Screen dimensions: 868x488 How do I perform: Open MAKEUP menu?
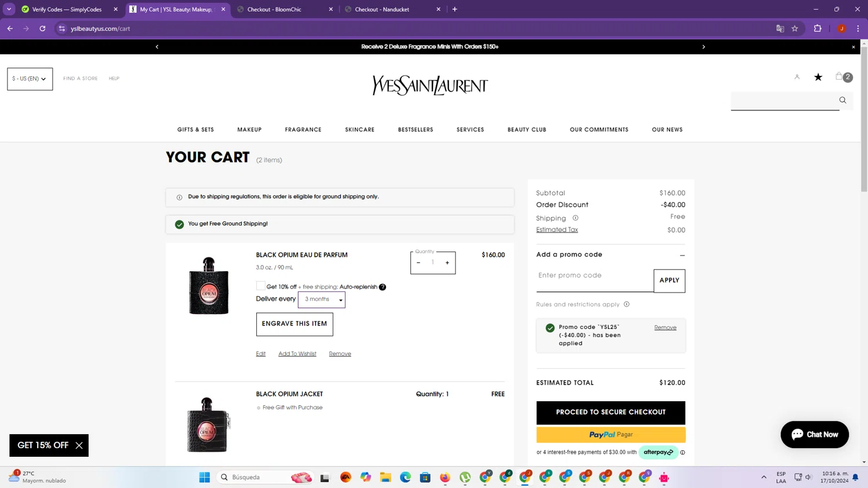point(249,130)
